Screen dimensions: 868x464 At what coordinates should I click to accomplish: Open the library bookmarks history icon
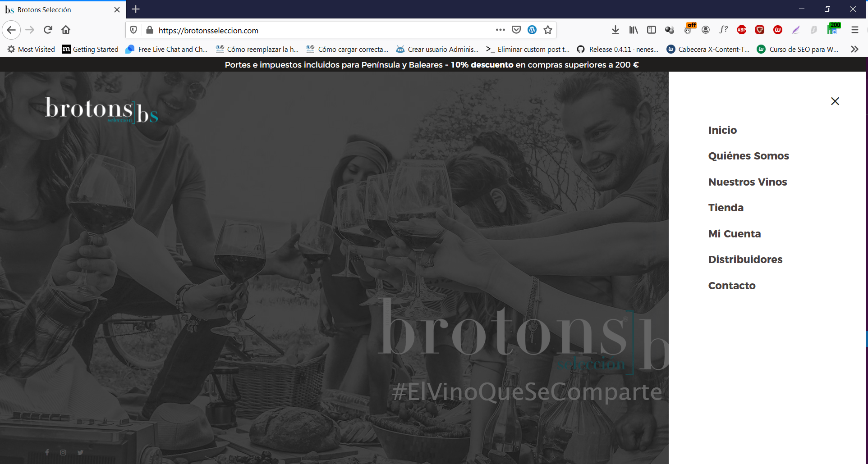[634, 30]
